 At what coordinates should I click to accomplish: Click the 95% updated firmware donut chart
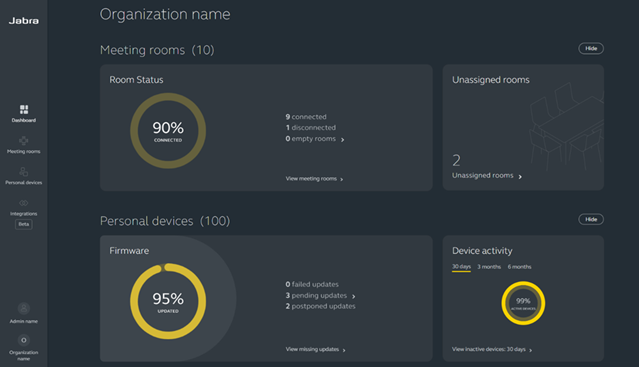pyautogui.click(x=168, y=301)
